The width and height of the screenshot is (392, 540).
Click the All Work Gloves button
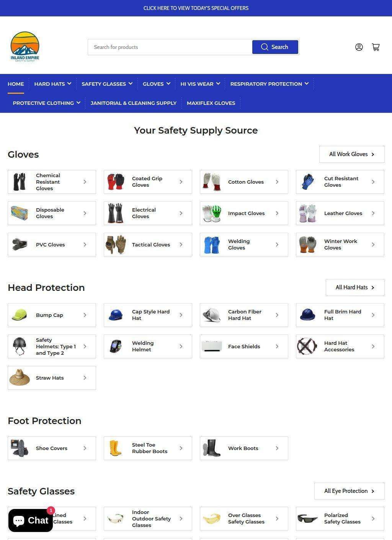coord(351,154)
